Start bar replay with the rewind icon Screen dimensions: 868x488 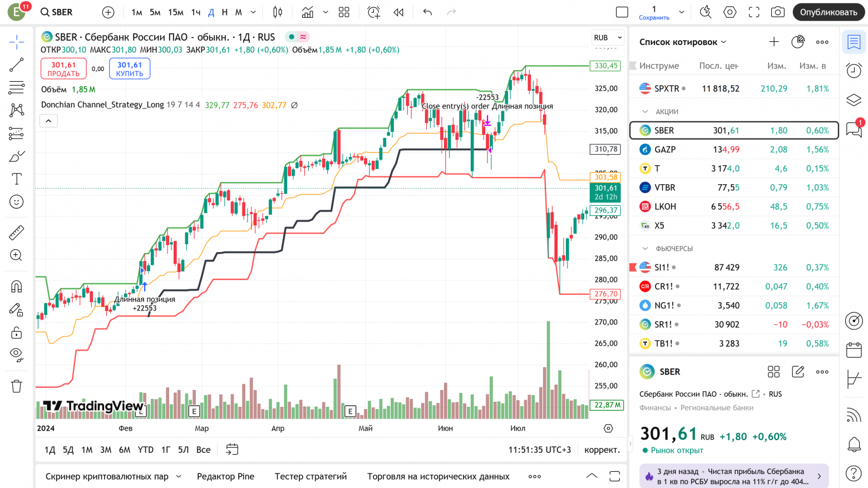(x=398, y=11)
